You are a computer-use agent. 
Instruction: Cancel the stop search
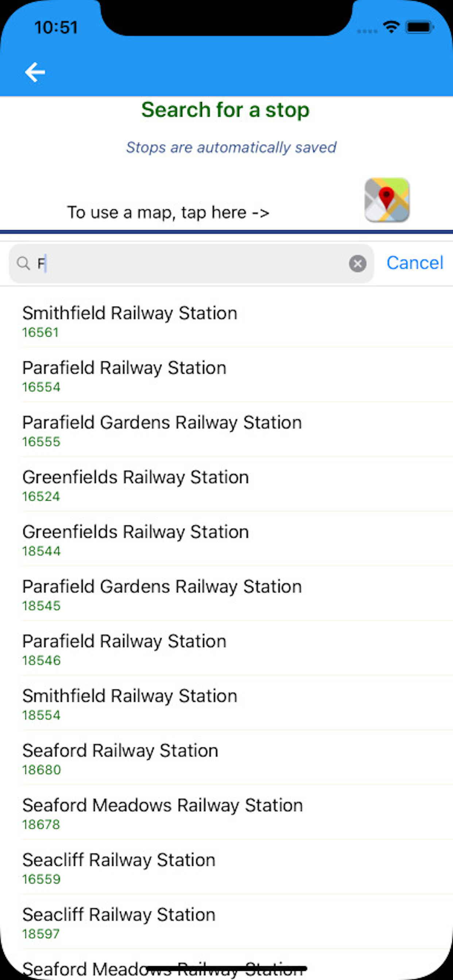tap(415, 263)
